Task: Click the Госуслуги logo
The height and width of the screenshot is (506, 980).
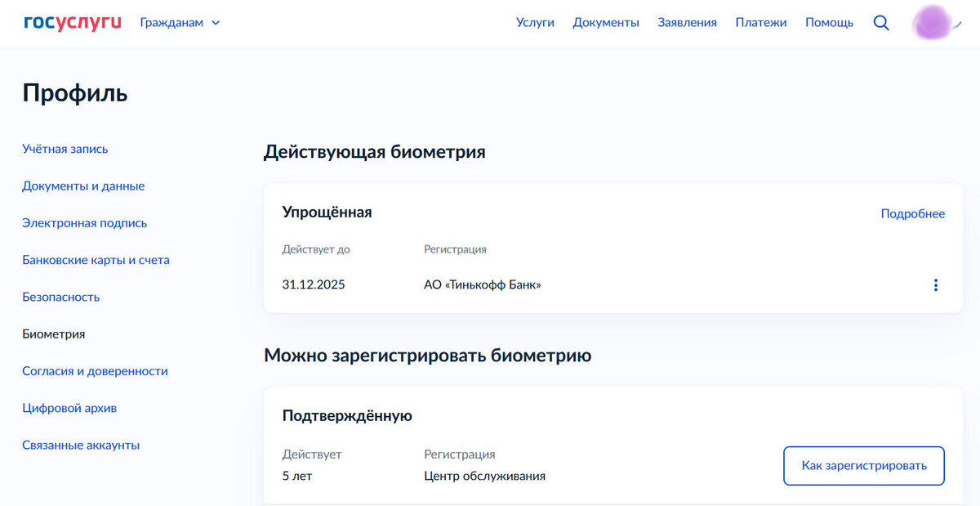Action: (x=72, y=21)
